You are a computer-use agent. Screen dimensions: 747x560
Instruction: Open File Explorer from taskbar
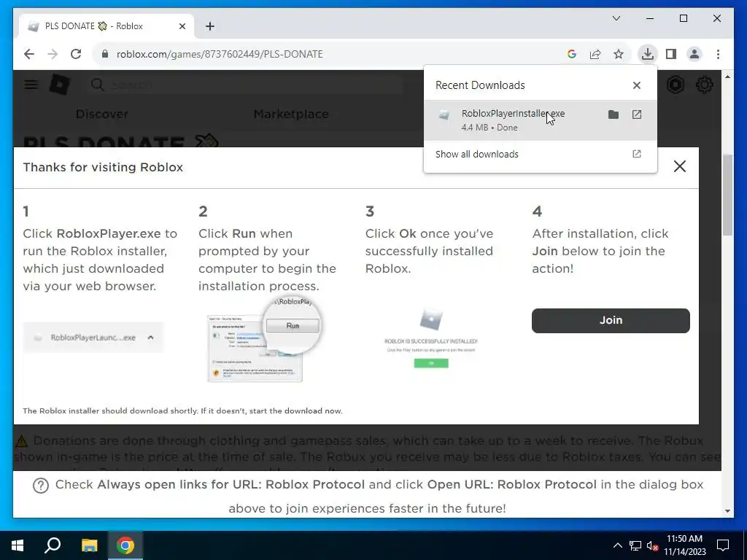click(89, 545)
